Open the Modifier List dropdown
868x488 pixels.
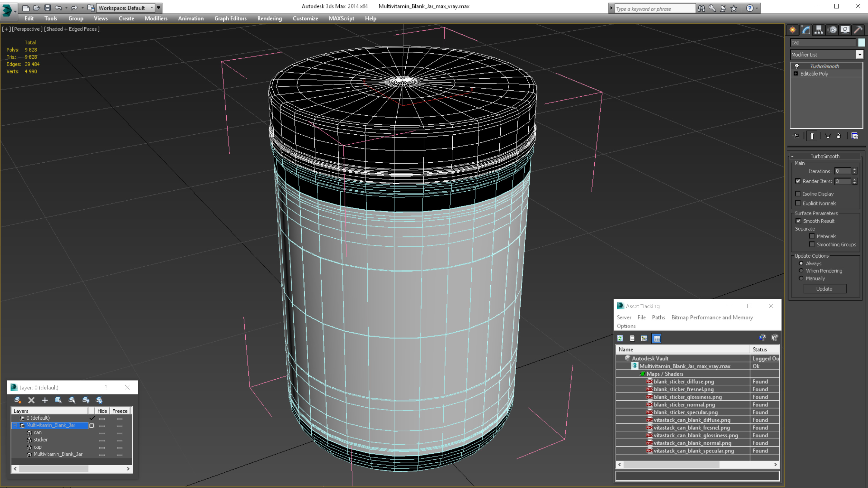[x=860, y=55]
